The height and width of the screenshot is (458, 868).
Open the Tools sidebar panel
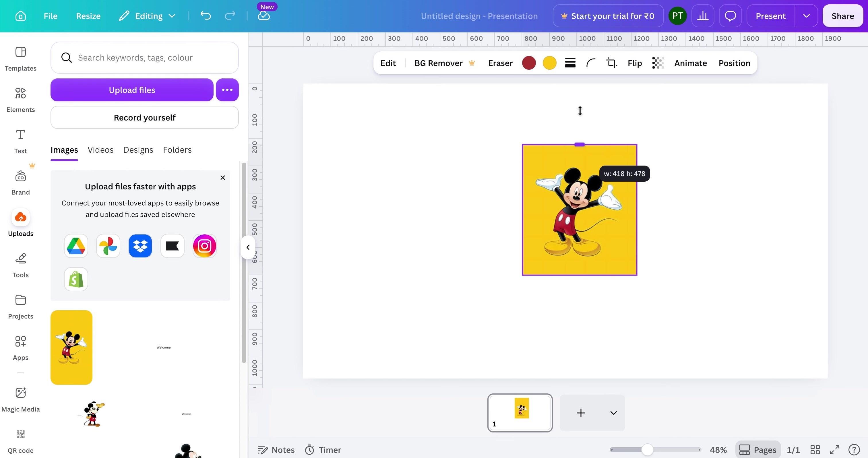click(x=21, y=266)
